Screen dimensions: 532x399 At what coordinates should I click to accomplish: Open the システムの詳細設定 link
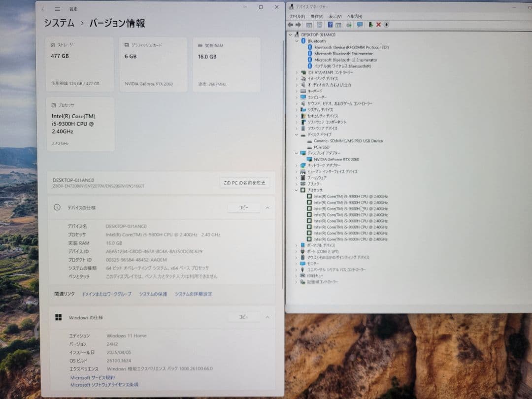point(193,294)
